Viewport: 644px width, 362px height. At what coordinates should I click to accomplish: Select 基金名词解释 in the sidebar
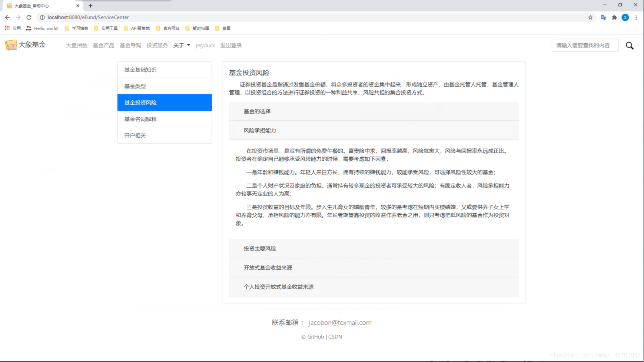165,119
